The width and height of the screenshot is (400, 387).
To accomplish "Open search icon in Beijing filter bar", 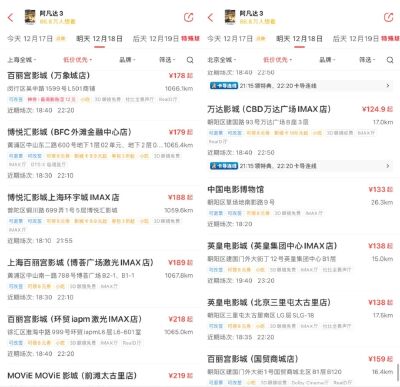I will (390, 60).
